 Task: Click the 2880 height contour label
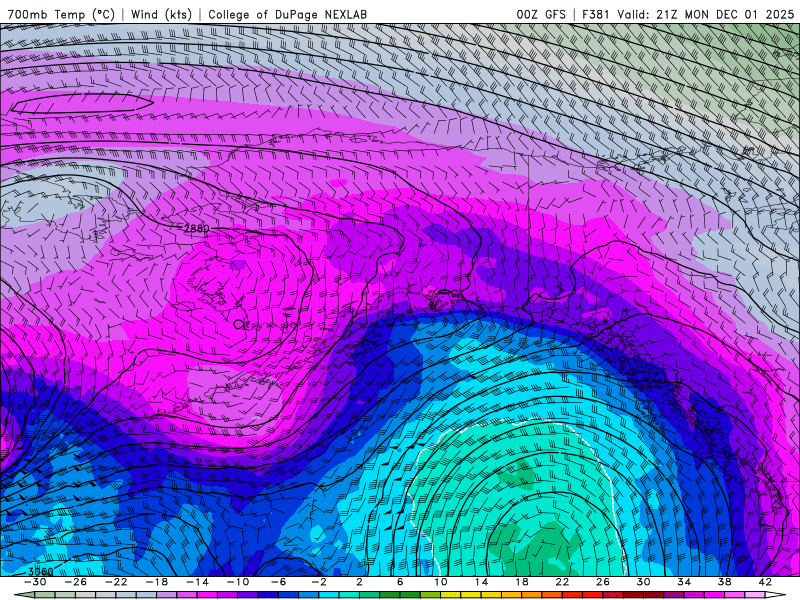(x=196, y=229)
